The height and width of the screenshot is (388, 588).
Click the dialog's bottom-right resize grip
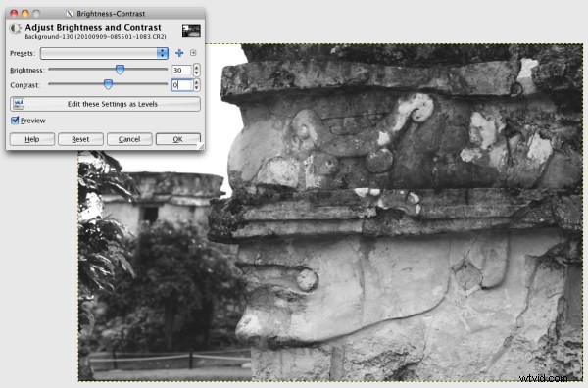coord(201,147)
